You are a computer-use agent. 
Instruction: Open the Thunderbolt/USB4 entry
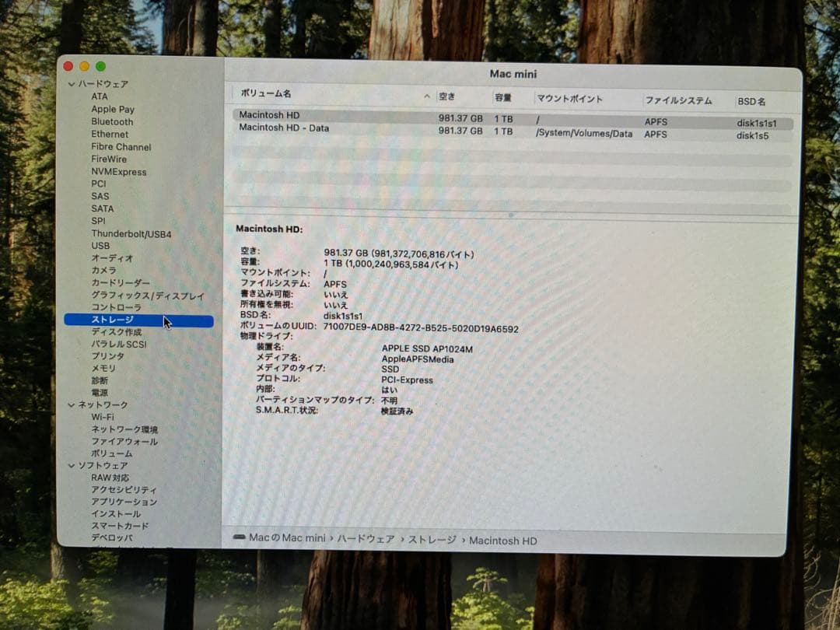point(131,233)
